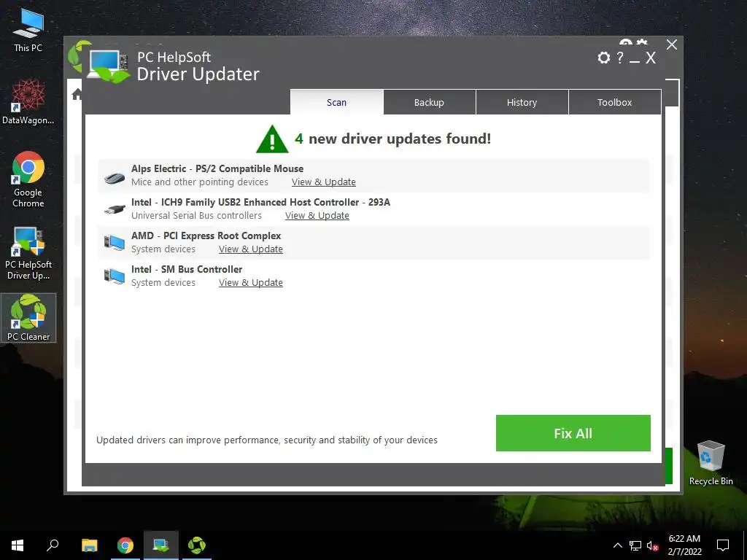View & Update the Intel ICH9 USB2 driver
Viewport: 747px width, 560px height.
(x=317, y=215)
